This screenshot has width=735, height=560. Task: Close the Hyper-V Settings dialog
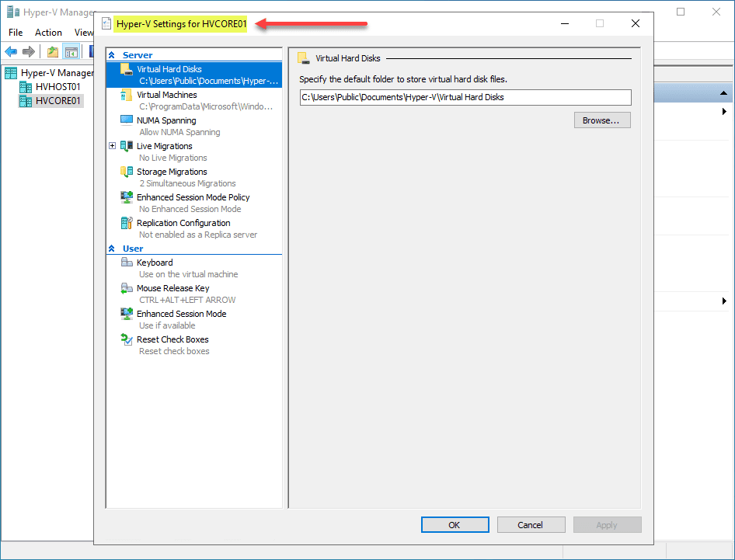pyautogui.click(x=635, y=23)
